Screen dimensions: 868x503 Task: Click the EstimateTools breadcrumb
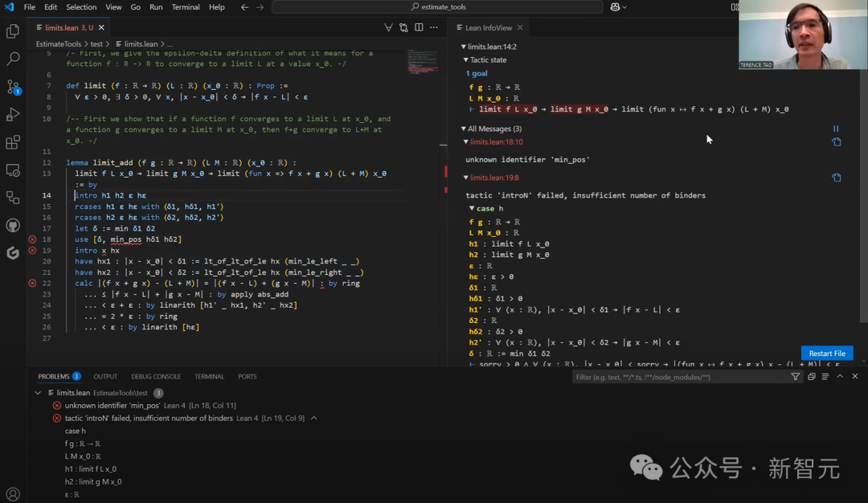pos(59,43)
